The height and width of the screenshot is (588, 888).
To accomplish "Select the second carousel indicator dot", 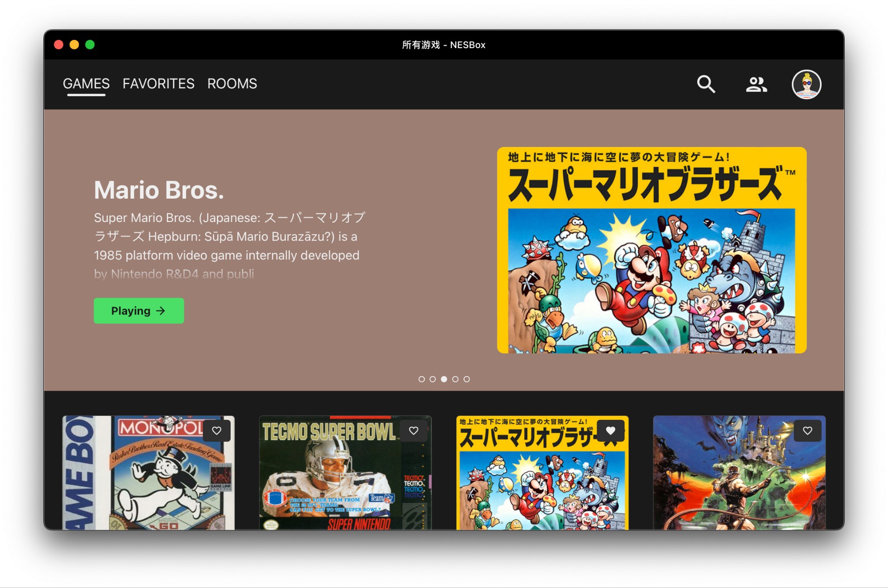I will 433,379.
